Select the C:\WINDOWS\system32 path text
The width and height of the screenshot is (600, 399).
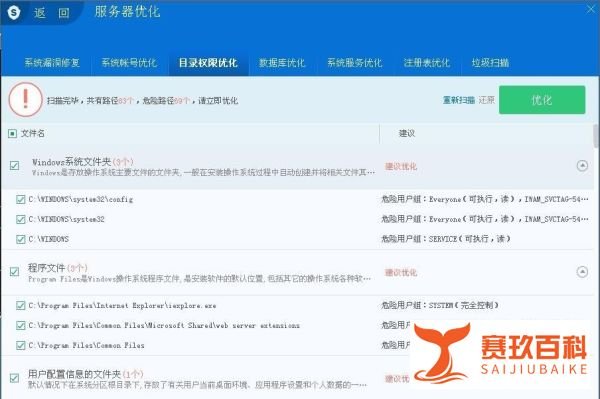[x=66, y=219]
